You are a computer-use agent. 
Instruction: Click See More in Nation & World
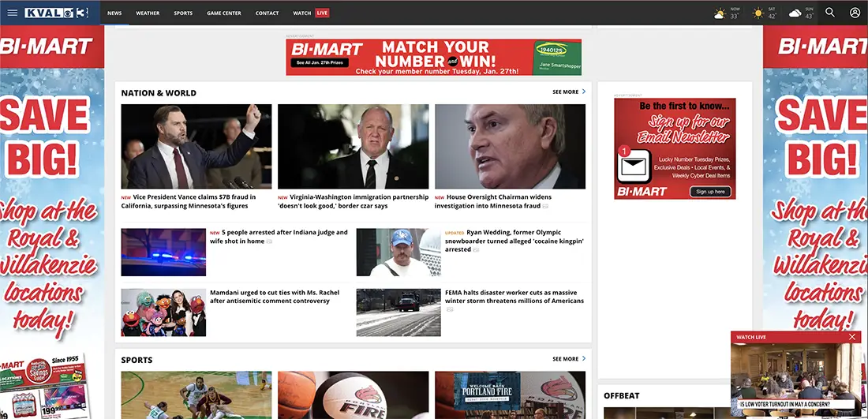[565, 92]
